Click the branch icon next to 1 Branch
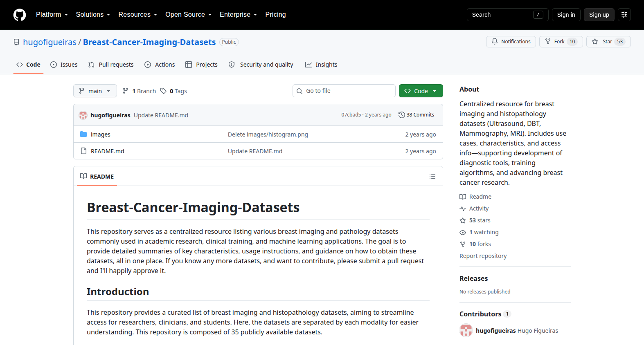644x345 pixels. click(126, 91)
